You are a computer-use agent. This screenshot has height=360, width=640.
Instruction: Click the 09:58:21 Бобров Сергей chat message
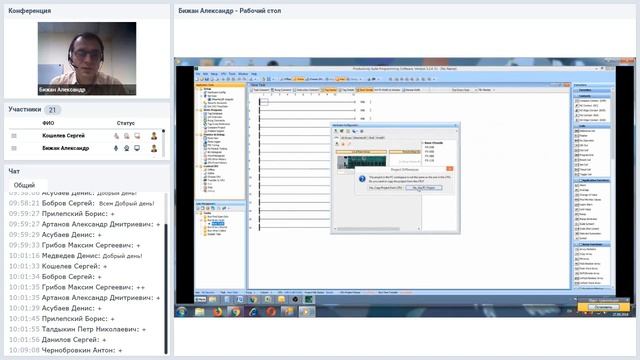coord(82,203)
